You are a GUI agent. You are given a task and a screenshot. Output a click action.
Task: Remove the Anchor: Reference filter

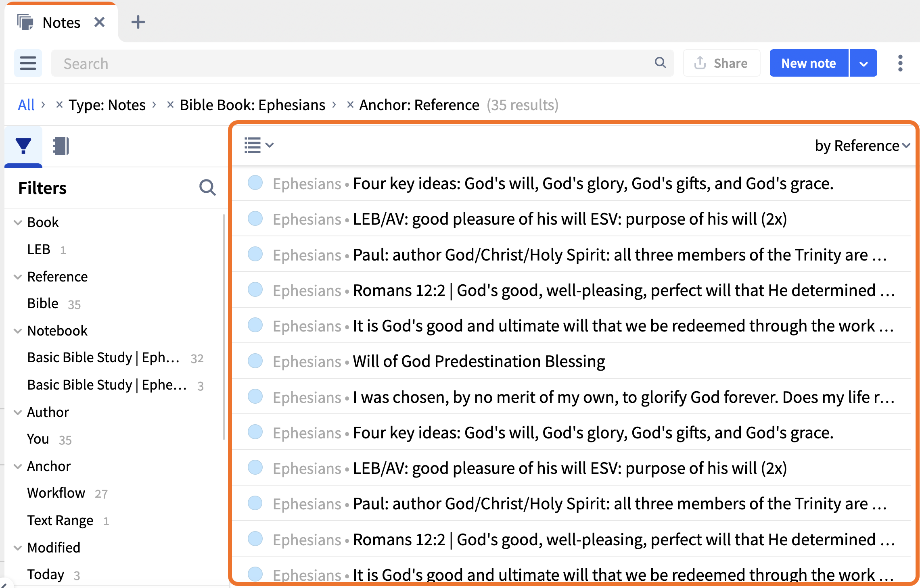350,105
